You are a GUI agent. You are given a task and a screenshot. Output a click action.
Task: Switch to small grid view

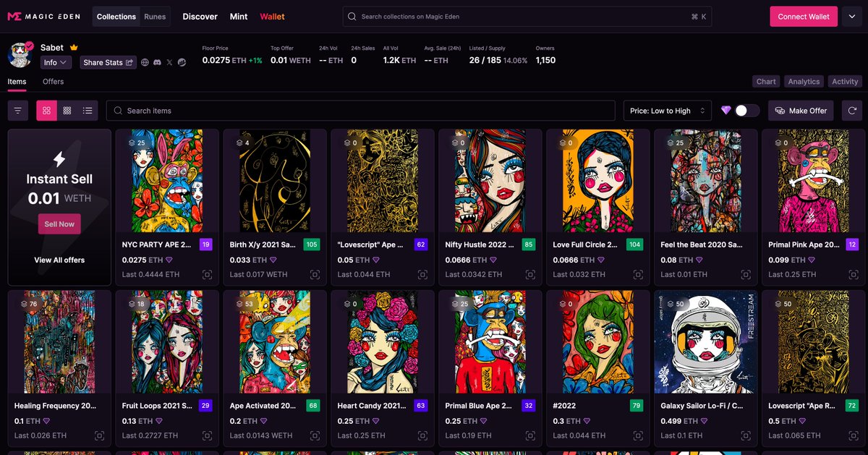click(x=67, y=111)
